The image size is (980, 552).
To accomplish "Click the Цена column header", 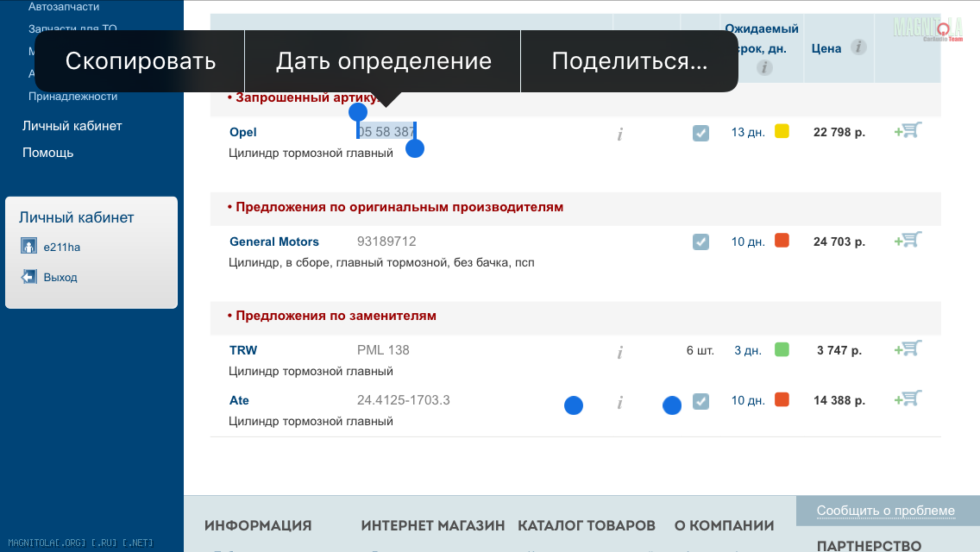I will point(826,49).
